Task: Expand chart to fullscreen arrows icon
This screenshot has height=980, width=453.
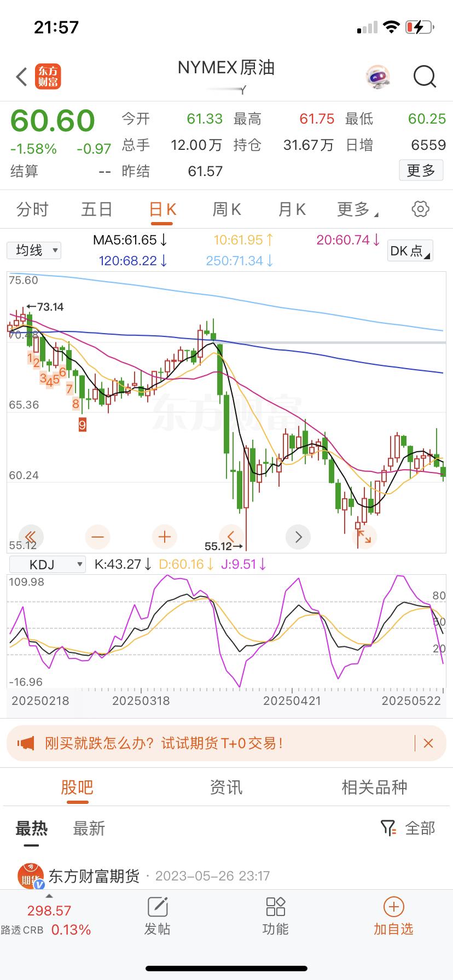Action: [364, 536]
